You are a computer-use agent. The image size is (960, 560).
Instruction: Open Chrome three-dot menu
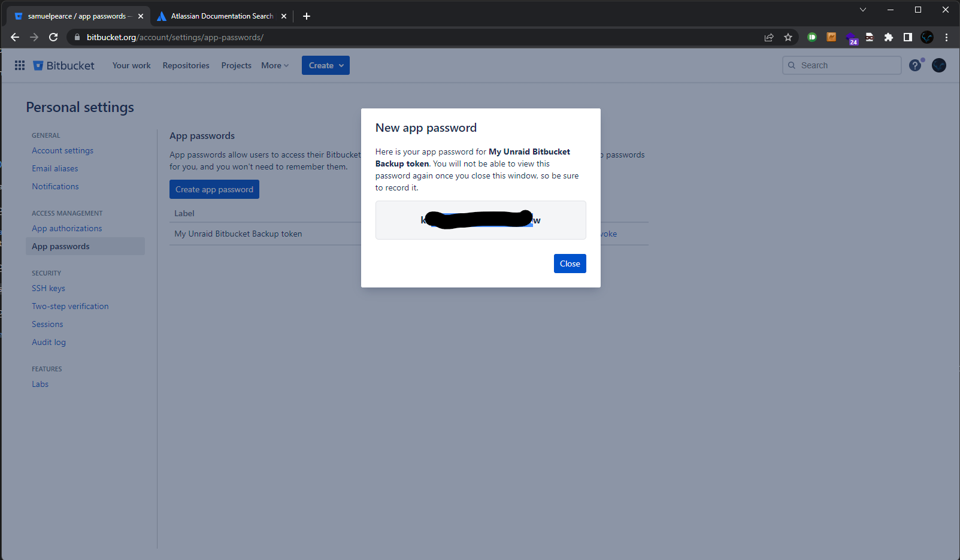pyautogui.click(x=946, y=37)
